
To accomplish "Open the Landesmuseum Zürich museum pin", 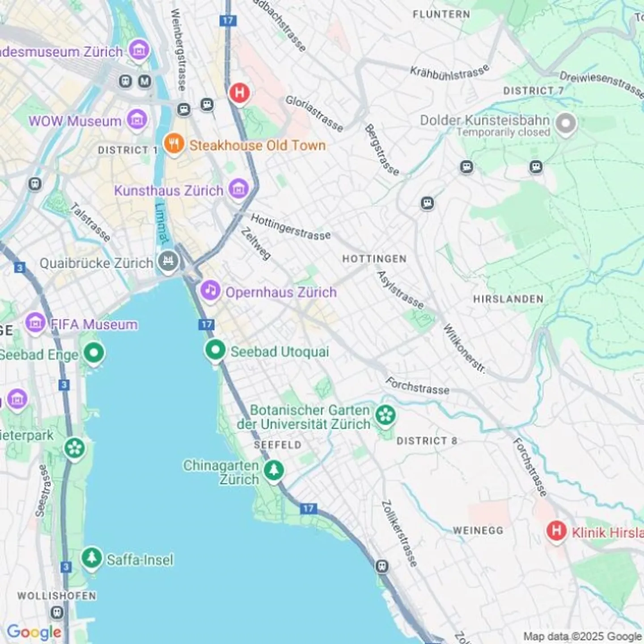I will (x=139, y=51).
